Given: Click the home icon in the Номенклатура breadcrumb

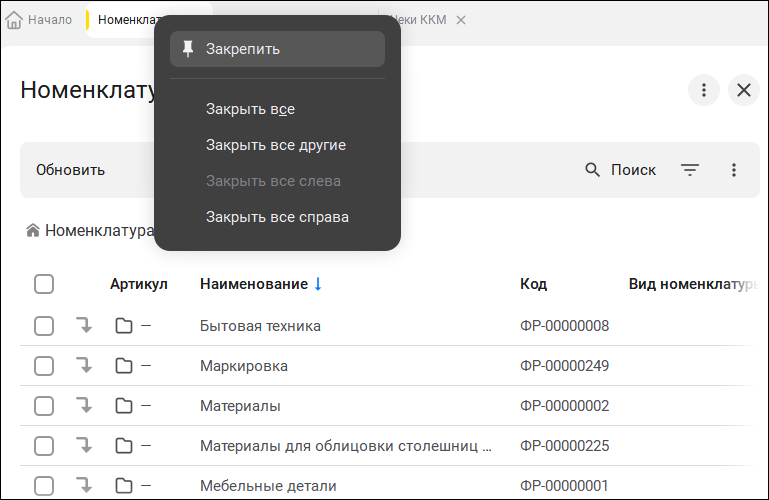Looking at the screenshot, I should [x=33, y=231].
